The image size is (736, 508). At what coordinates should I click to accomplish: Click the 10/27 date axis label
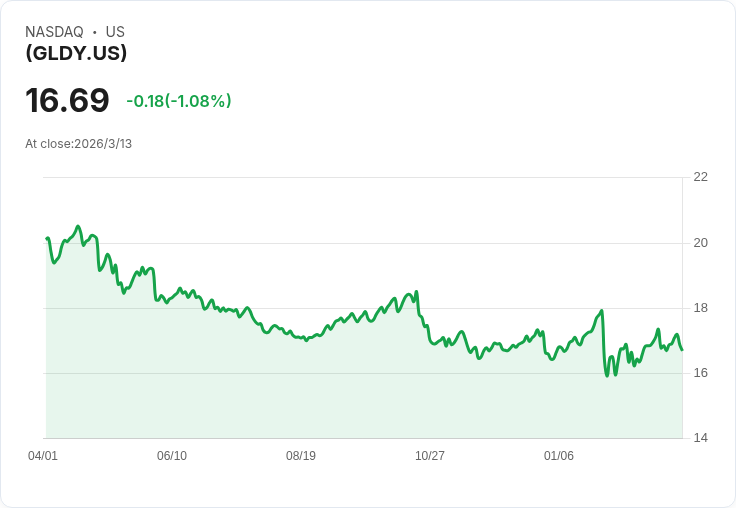[430, 456]
